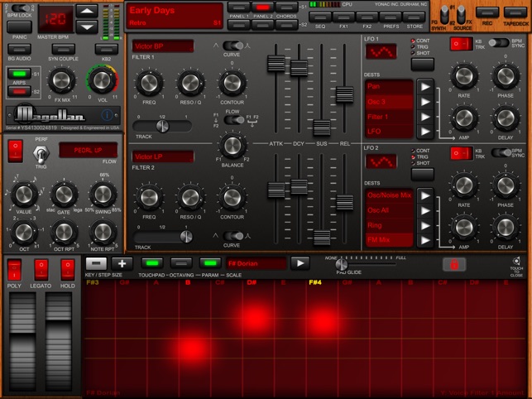Open the SEQ panel
The width and height of the screenshot is (532, 399).
click(x=320, y=17)
